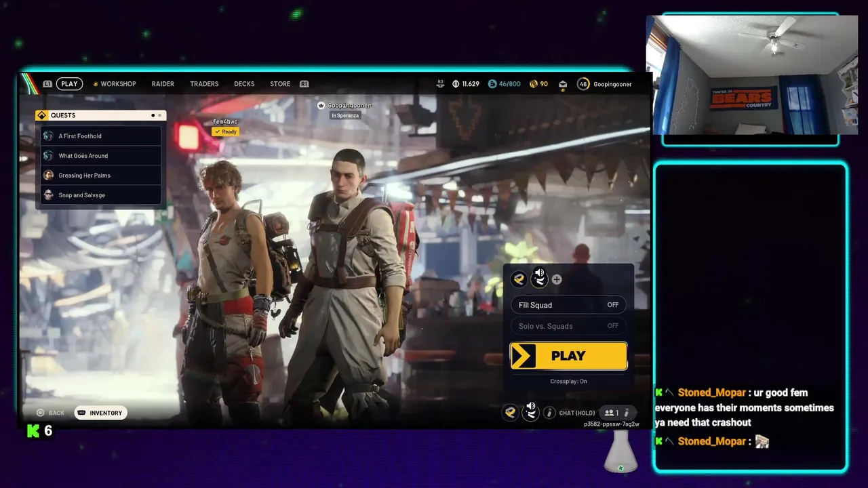Open the Greasing Her Palms quest
The image size is (868, 488).
101,176
